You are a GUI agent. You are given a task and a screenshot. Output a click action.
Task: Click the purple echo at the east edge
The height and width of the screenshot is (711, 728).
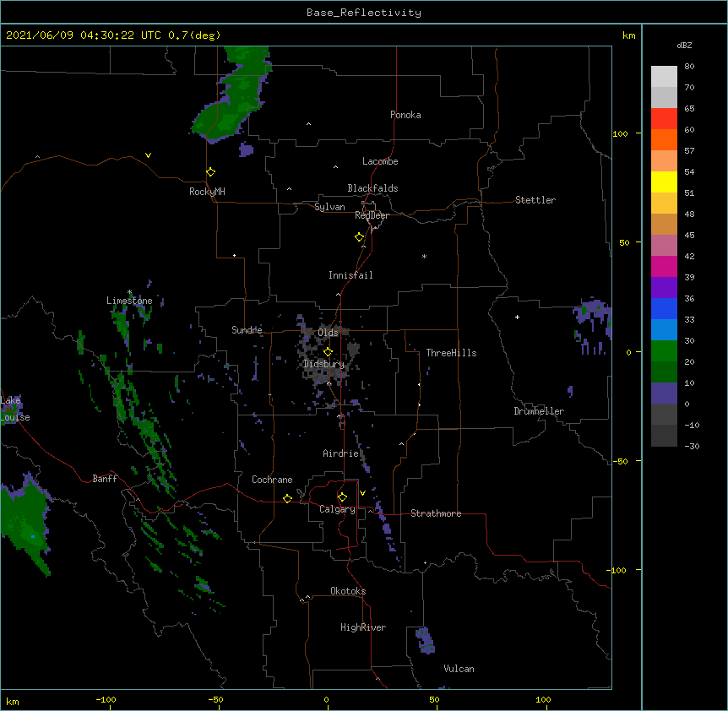coord(593,325)
